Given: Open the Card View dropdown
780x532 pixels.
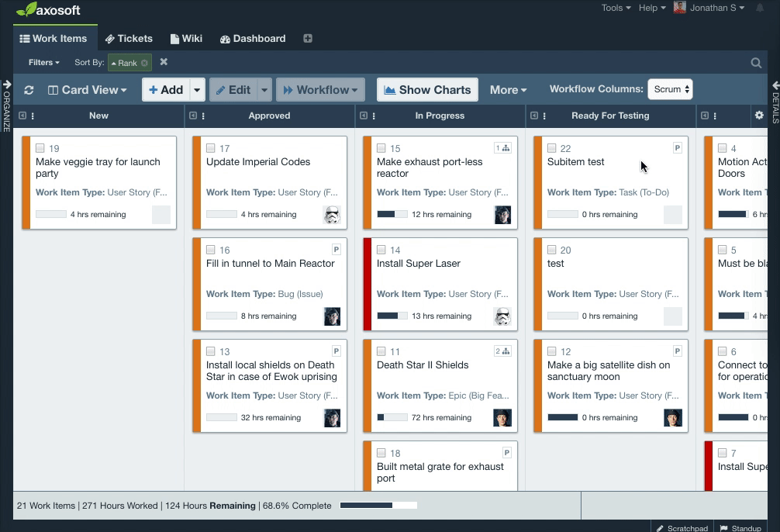Looking at the screenshot, I should click(x=87, y=90).
